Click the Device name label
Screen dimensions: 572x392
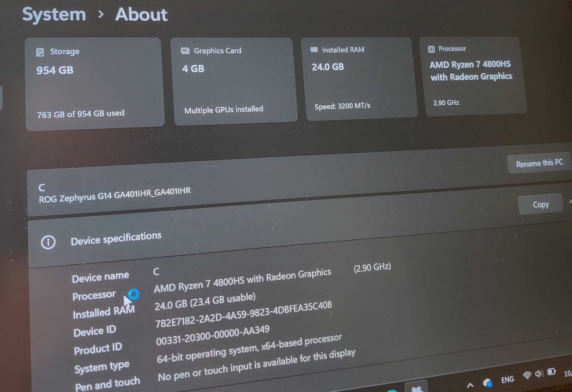coord(100,277)
